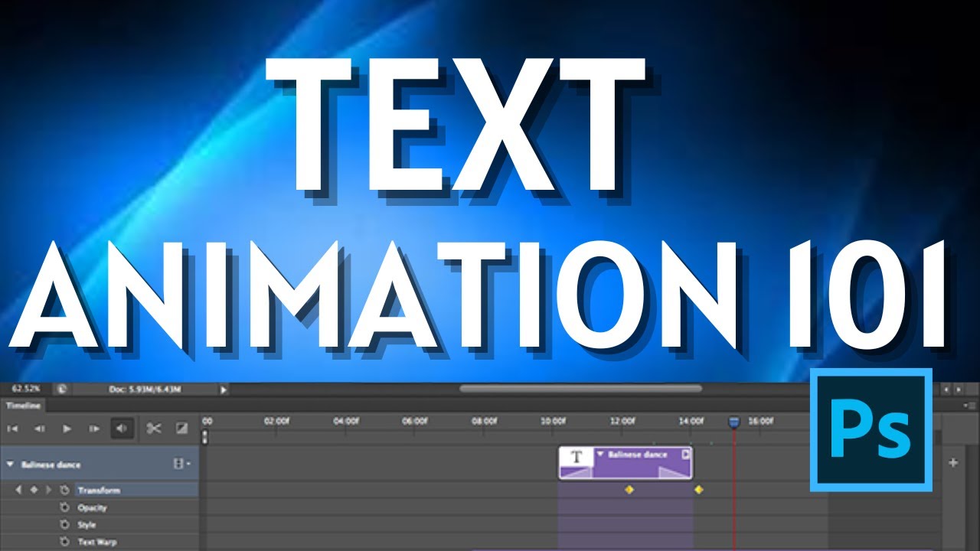
Task: Select the first yellow Transform keyframe
Action: (x=629, y=490)
